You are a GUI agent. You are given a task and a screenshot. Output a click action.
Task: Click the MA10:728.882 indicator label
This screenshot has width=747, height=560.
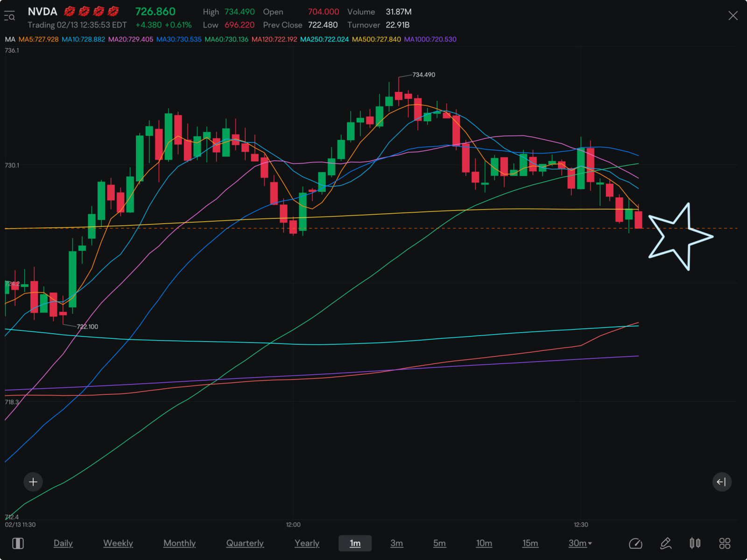84,39
